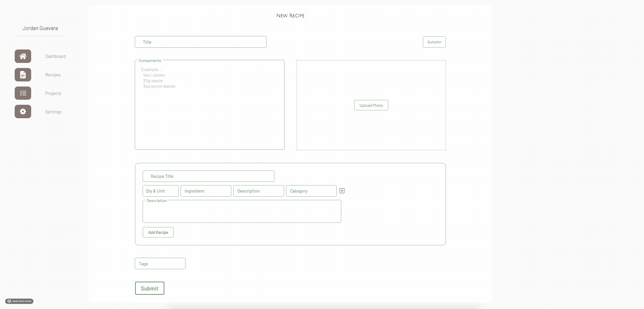
Task: Toggle the Autumn season button
Action: pos(434,42)
